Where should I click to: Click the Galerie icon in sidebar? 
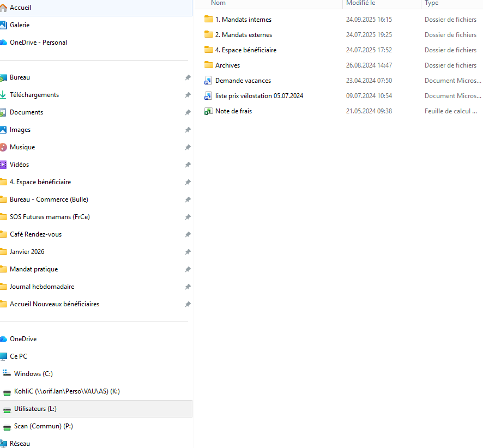[x=3, y=25]
